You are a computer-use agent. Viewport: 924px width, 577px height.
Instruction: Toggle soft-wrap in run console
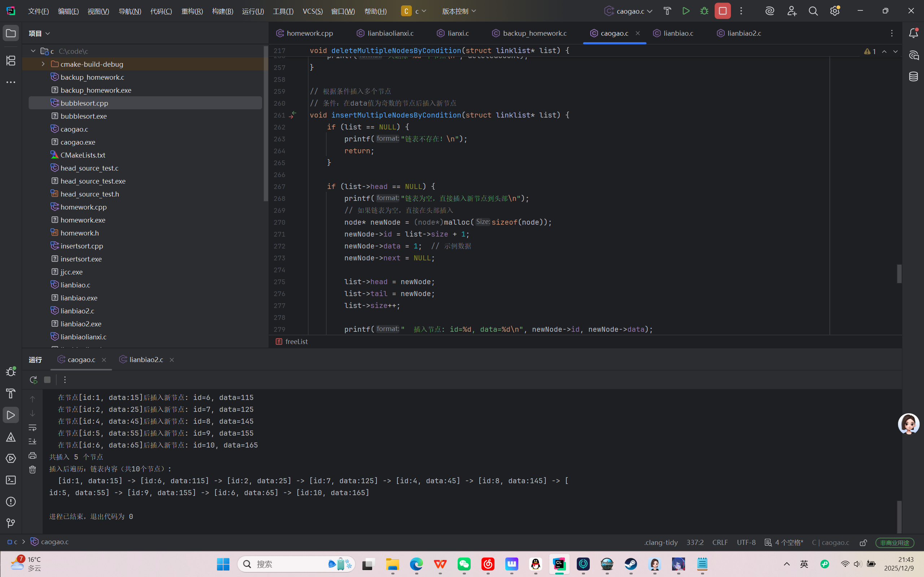pos(32,427)
